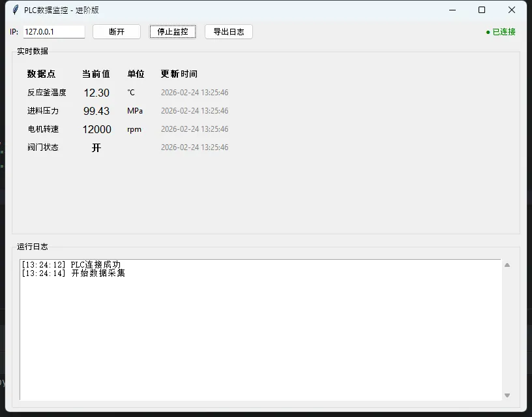Close the PLC monitoring window
532x417 pixels.
[512, 10]
